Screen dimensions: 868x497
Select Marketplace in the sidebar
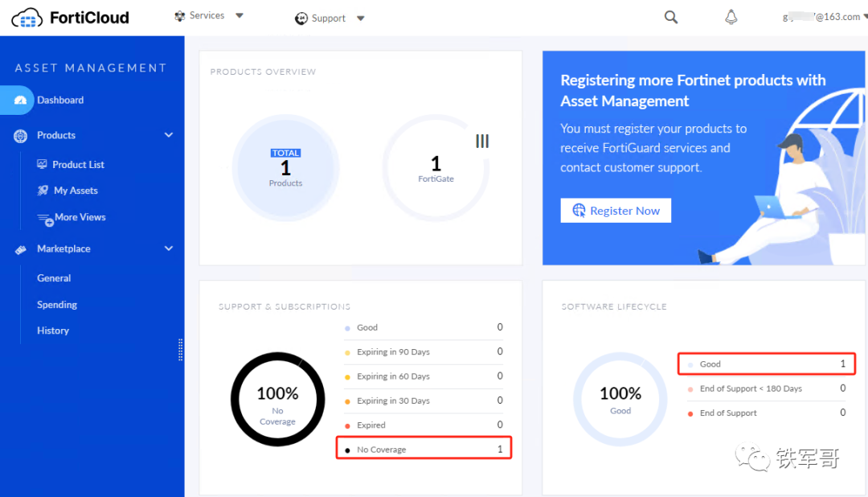click(x=63, y=249)
